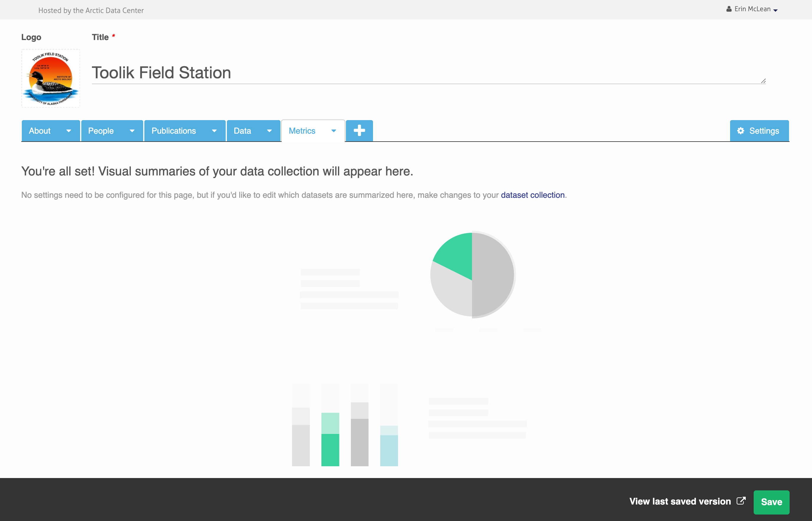812x521 pixels.
Task: Expand the Publications tab dropdown arrow
Action: pos(214,131)
